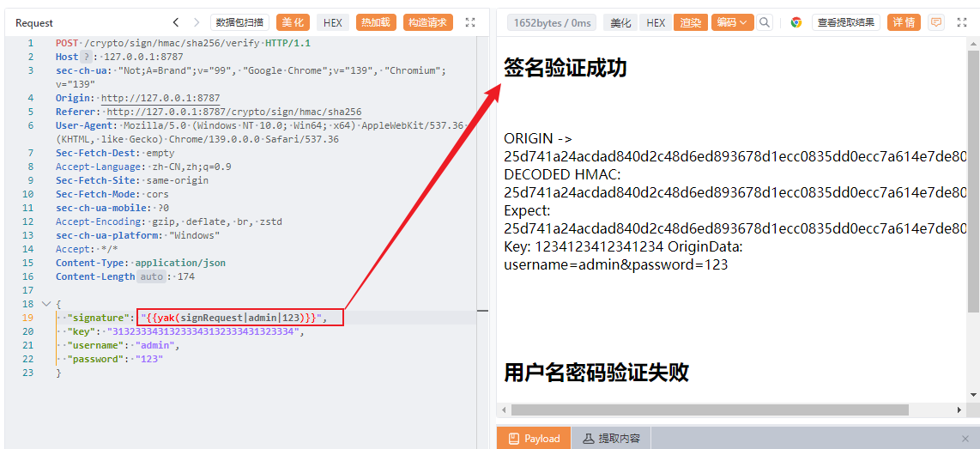The width and height of the screenshot is (980, 449).
Task: Click the "123" password value
Action: (x=149, y=359)
